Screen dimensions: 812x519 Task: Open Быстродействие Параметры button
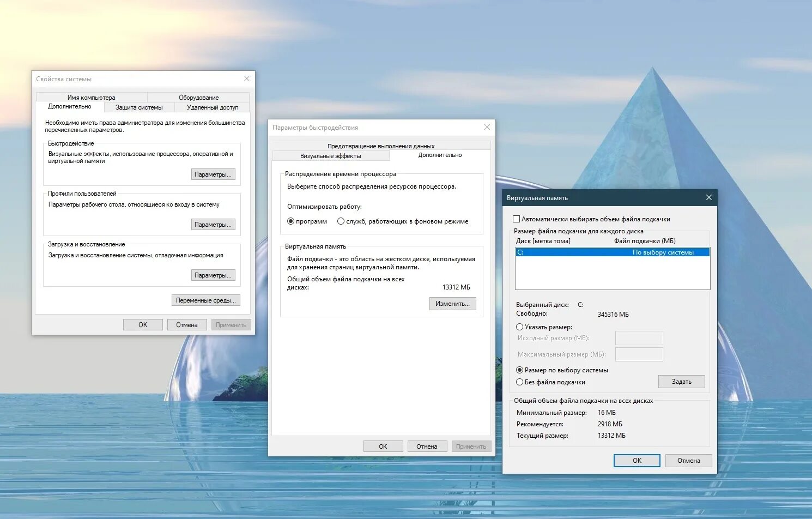(x=213, y=174)
